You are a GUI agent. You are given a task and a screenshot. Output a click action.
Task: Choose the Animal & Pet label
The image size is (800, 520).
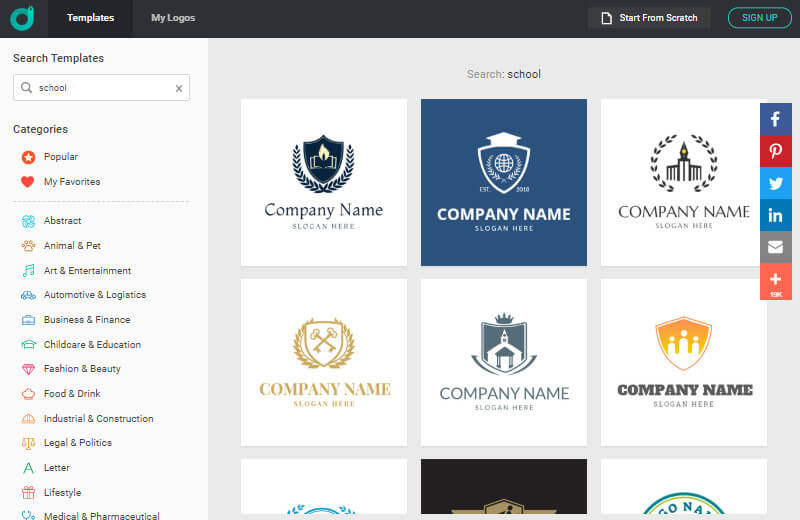pos(72,245)
